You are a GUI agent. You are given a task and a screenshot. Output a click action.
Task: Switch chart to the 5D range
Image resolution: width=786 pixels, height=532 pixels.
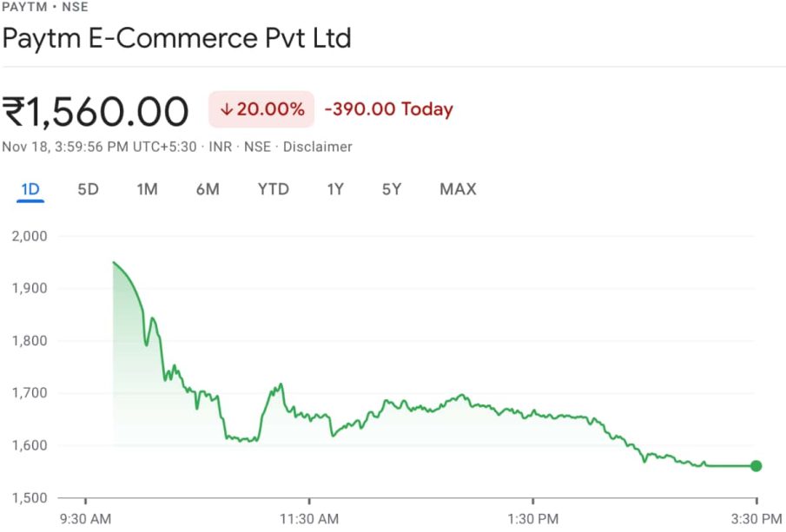[x=88, y=189]
